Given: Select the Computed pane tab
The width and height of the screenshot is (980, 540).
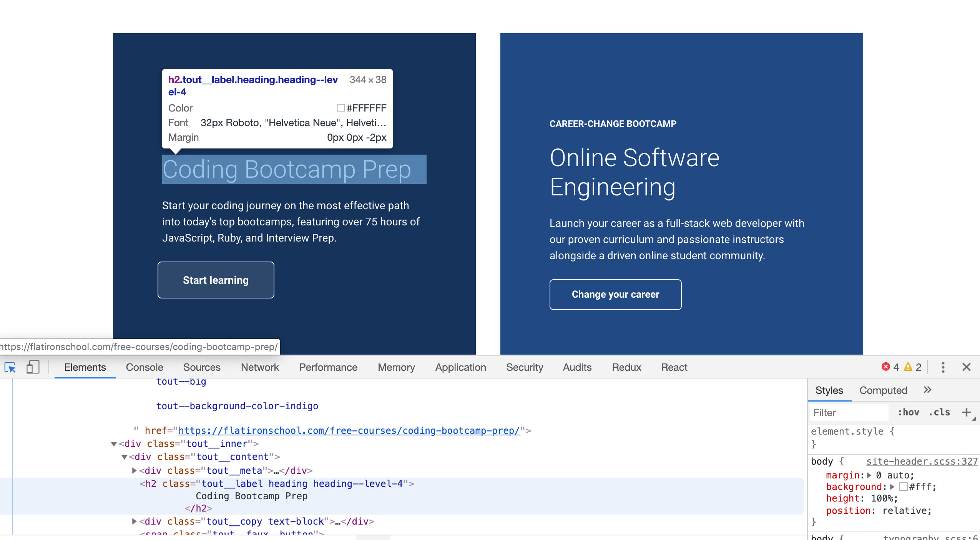Looking at the screenshot, I should [x=883, y=390].
